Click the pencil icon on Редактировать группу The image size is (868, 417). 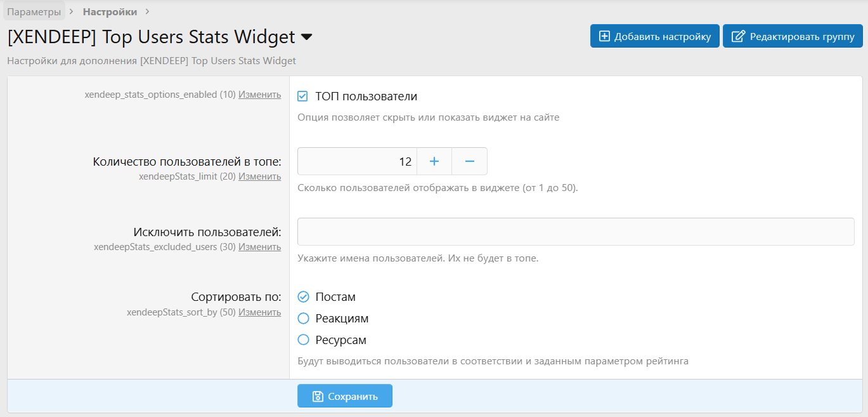738,36
